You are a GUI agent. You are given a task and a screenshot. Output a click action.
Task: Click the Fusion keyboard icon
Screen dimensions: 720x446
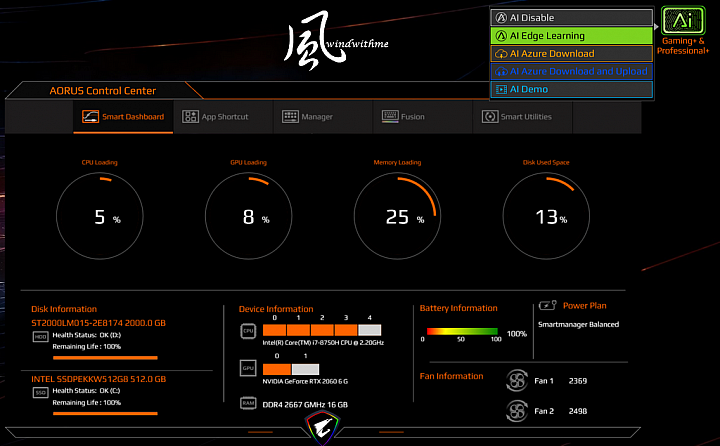390,116
